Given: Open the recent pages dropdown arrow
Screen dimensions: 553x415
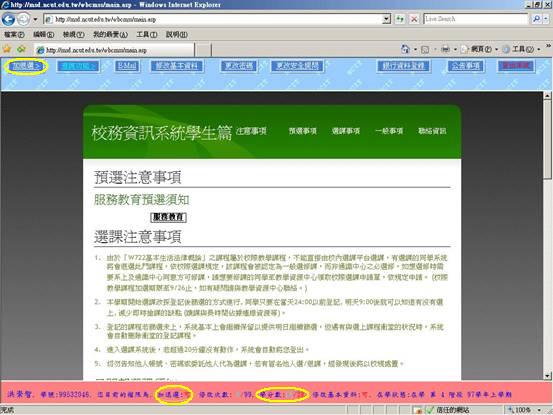Looking at the screenshot, I should click(x=35, y=19).
